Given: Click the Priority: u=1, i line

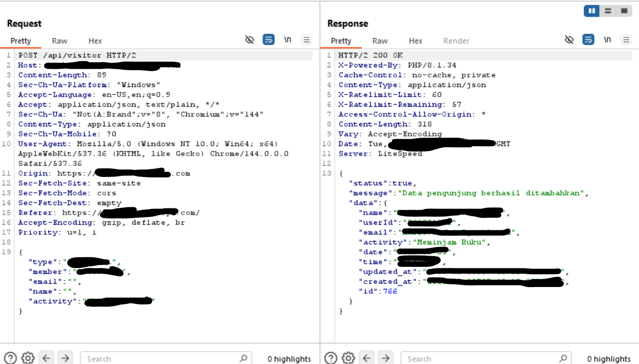Looking at the screenshot, I should [57, 232].
